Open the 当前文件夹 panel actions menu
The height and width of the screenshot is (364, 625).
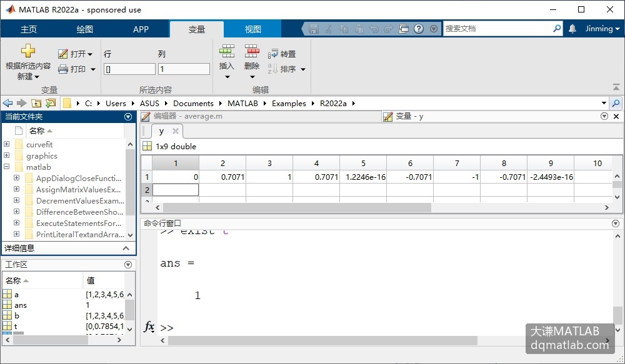pos(128,117)
